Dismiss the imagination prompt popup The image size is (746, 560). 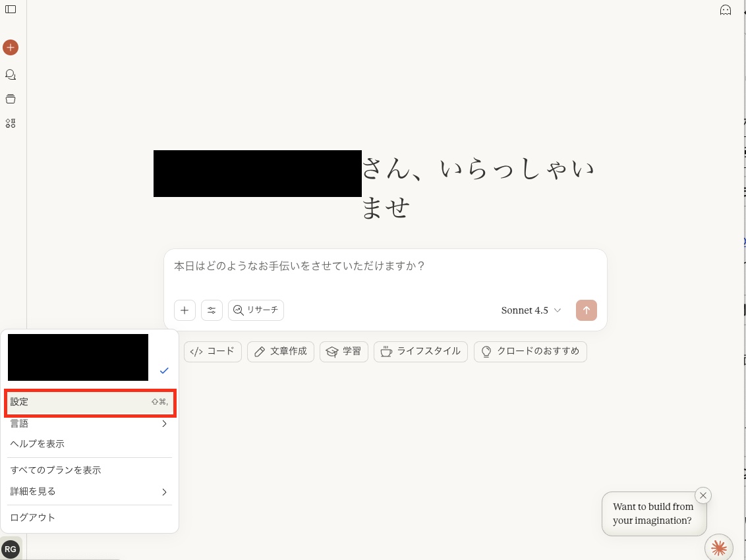(703, 495)
